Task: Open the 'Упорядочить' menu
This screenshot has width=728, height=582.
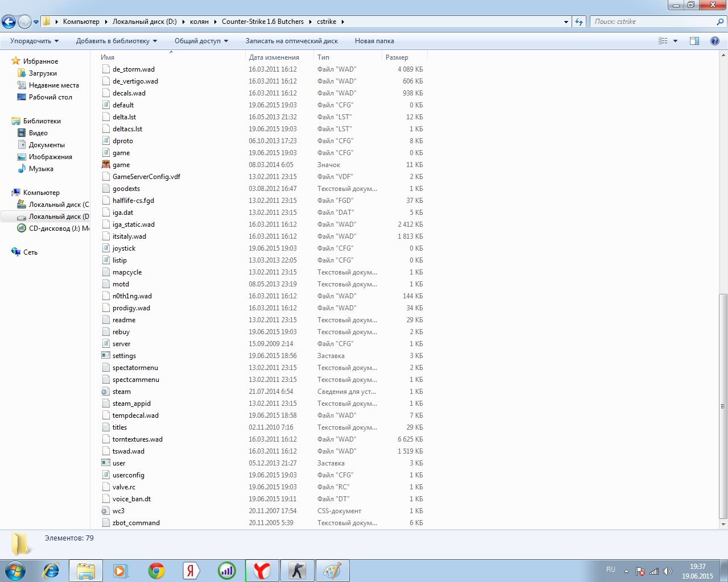Action: point(34,41)
